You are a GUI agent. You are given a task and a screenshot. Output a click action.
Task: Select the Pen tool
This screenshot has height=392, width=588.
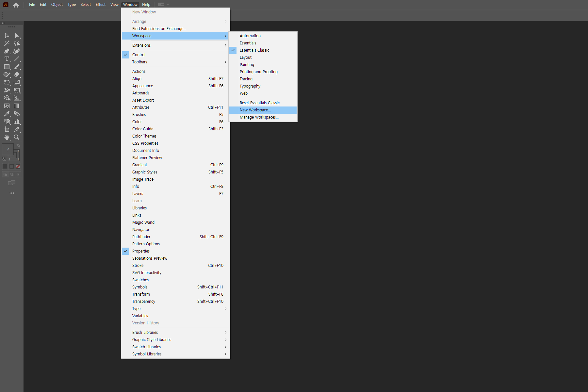(x=7, y=51)
